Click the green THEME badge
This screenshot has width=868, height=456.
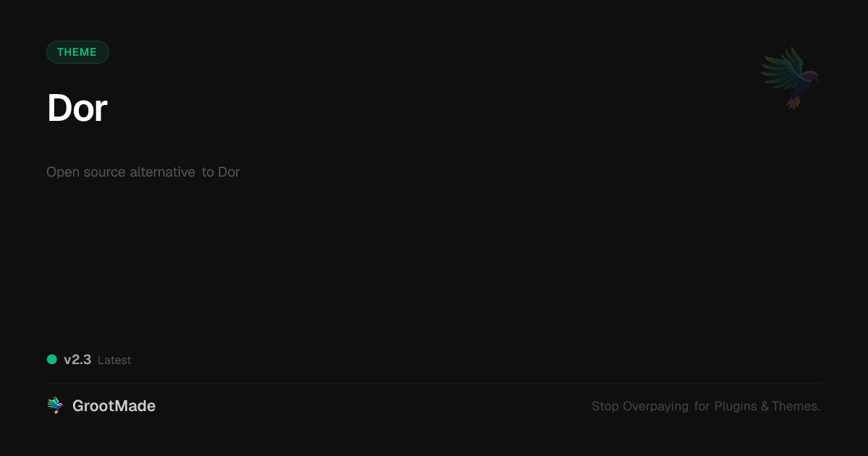[x=77, y=52]
